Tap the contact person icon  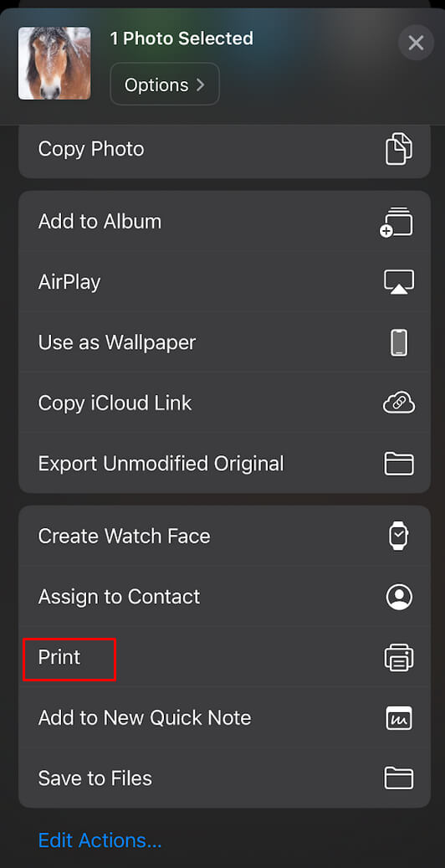[x=399, y=598]
